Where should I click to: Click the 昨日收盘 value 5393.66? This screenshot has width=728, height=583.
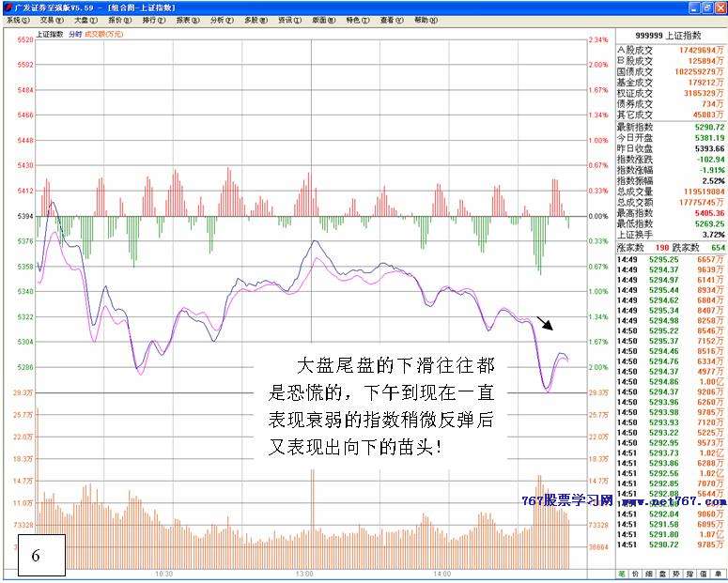pyautogui.click(x=709, y=148)
